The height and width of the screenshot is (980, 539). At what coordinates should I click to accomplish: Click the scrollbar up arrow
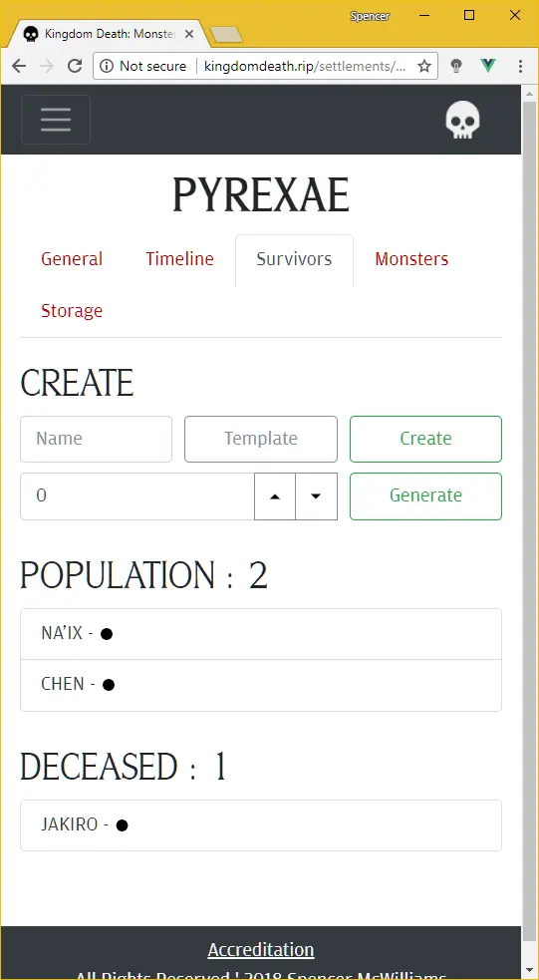point(530,94)
